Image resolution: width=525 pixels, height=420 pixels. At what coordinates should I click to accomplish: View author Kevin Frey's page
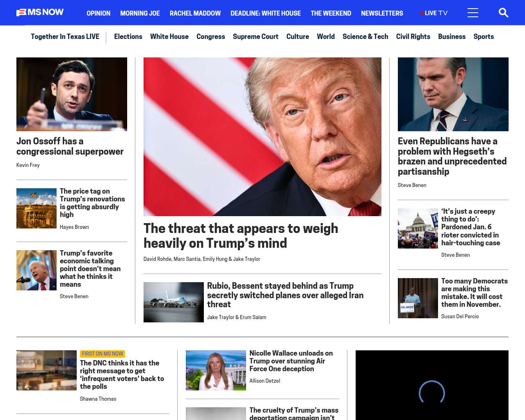point(28,165)
